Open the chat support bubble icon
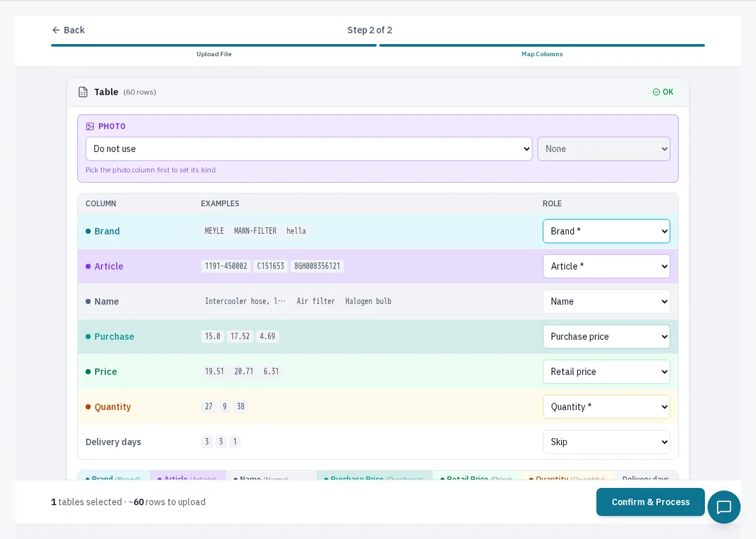The height and width of the screenshot is (539, 756). [724, 507]
